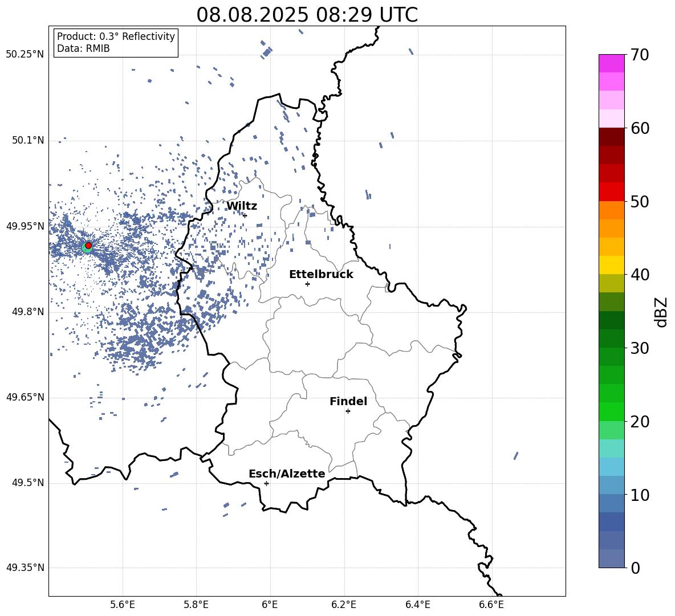The image size is (675, 616).
Task: Click the dark maroon colorbar segment below 60
Action: click(x=612, y=137)
